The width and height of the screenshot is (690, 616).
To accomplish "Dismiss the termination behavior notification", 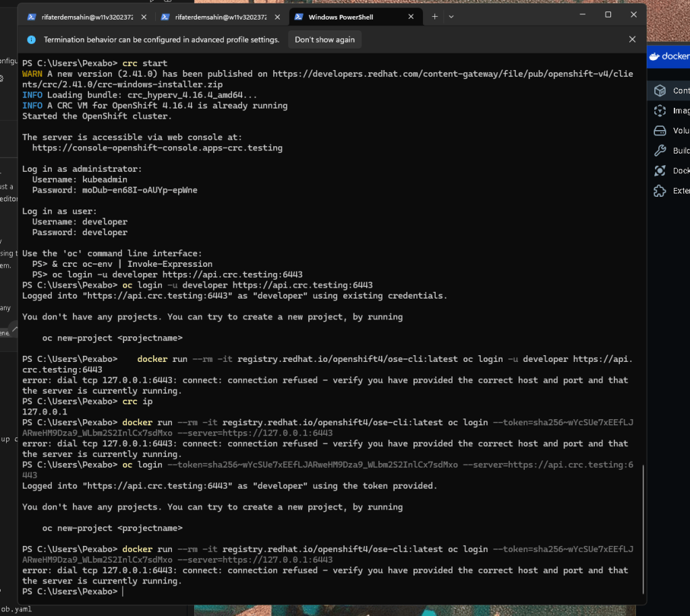I will point(632,39).
